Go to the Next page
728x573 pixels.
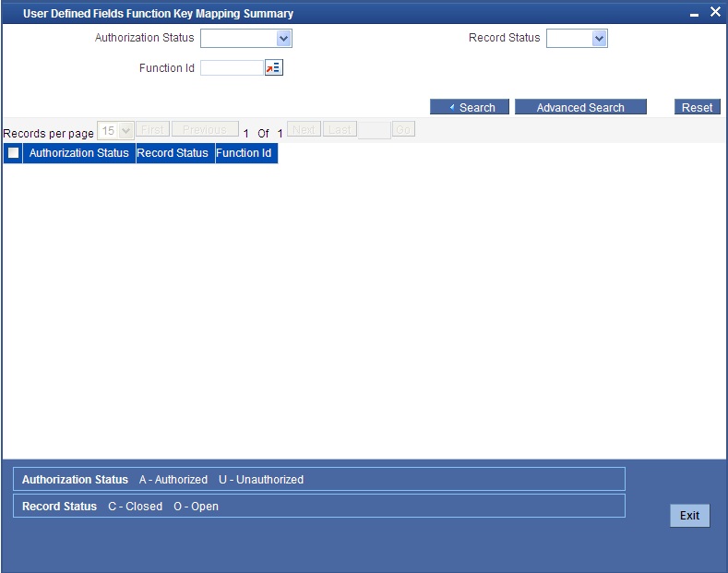click(x=304, y=129)
